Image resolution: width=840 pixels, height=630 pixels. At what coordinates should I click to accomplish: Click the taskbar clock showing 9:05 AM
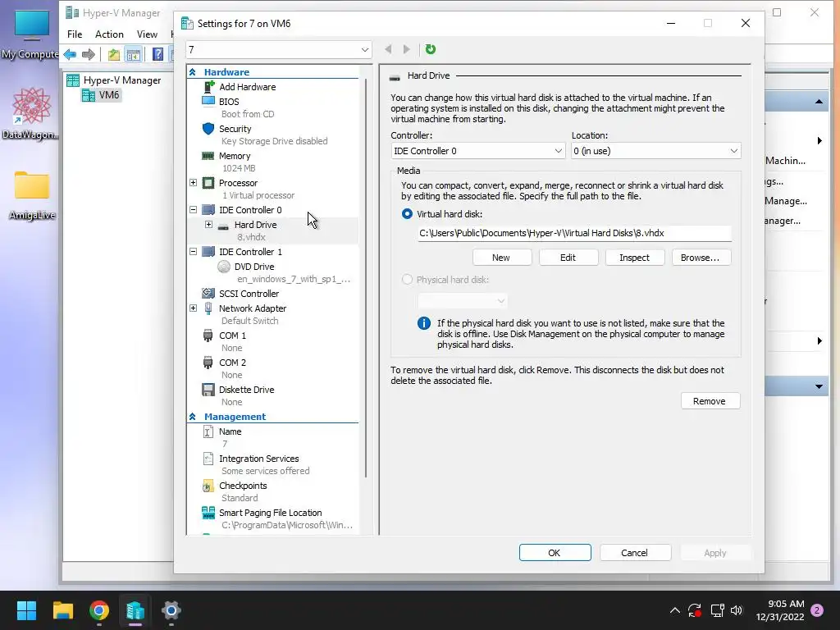tap(780, 610)
